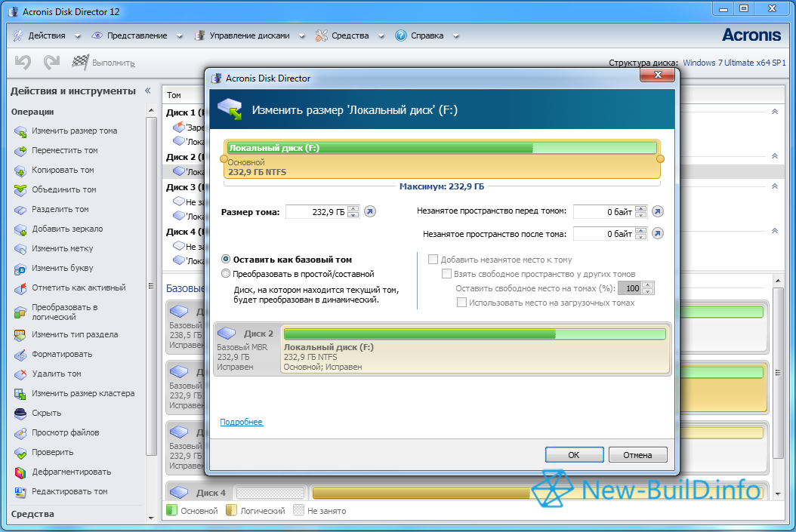Screen dimensions: 796x532
Task: Click the Удалить том icon
Action: point(20,374)
